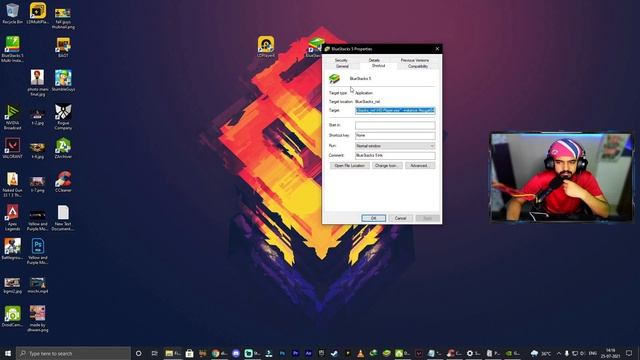Select the Shortcut tab

pyautogui.click(x=378, y=66)
